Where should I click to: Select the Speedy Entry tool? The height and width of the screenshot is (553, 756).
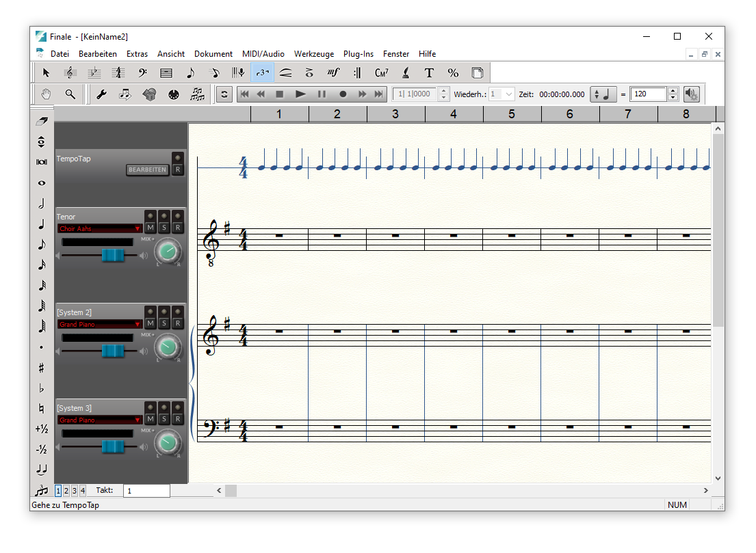tap(215, 72)
